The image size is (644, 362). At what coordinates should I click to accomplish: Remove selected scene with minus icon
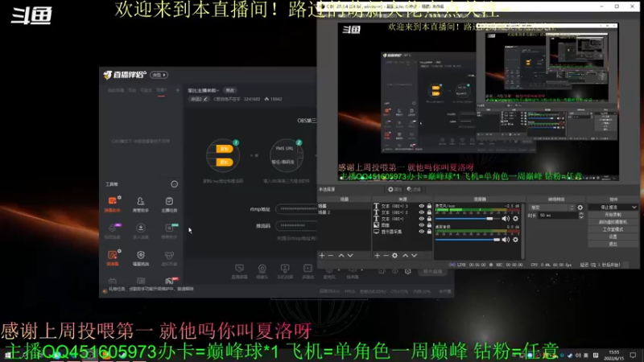pos(331,255)
